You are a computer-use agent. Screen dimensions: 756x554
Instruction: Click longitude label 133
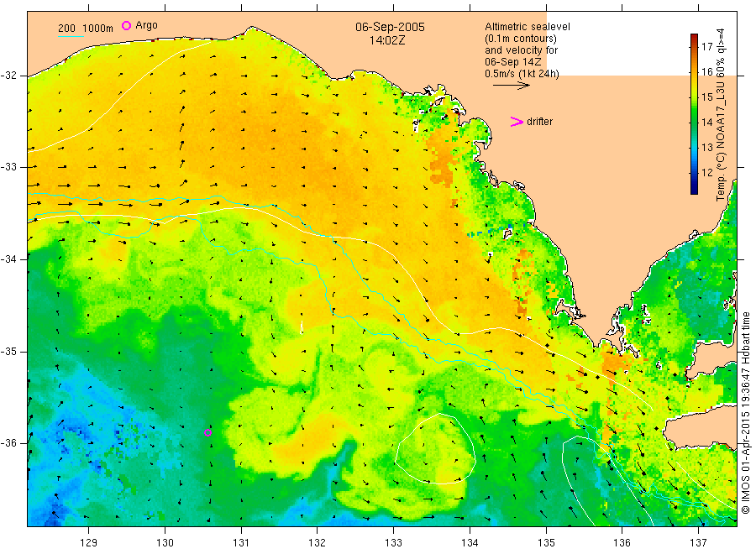coord(393,543)
